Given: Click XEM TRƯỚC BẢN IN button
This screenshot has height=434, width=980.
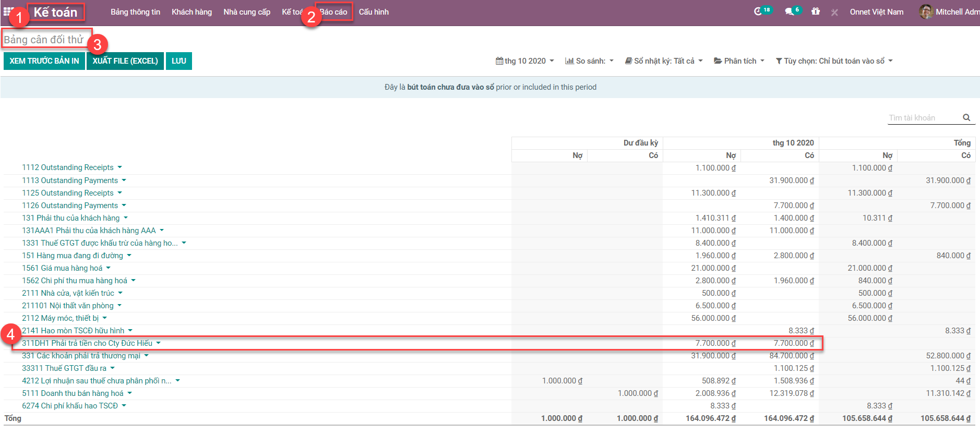Looking at the screenshot, I should point(44,61).
